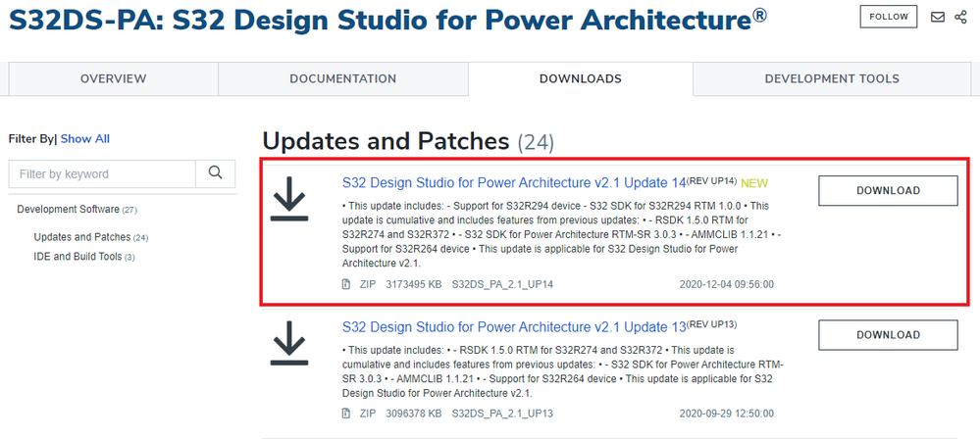980x439 pixels.
Task: Select Updates and Patches filter
Action: tap(90, 237)
